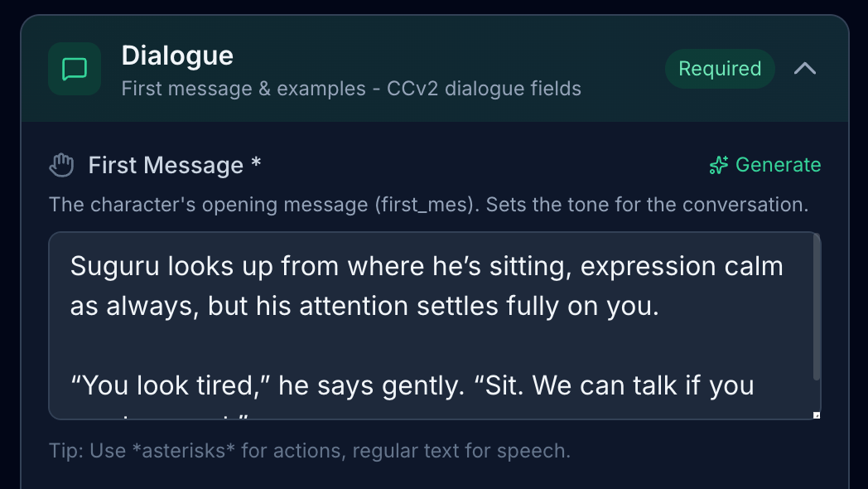Click the waving hand icon beside First Message
The image size is (868, 489).
coord(61,165)
